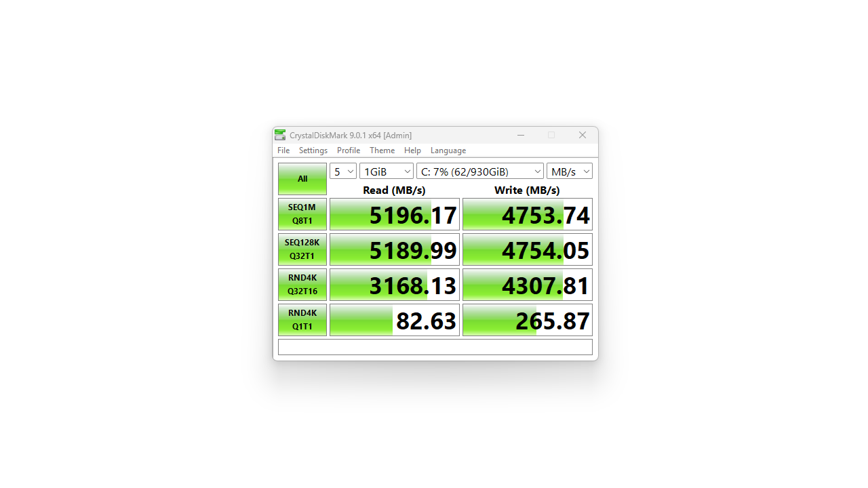Start the RND4K Q32T16 test
The width and height of the screenshot is (868, 488).
click(x=302, y=285)
